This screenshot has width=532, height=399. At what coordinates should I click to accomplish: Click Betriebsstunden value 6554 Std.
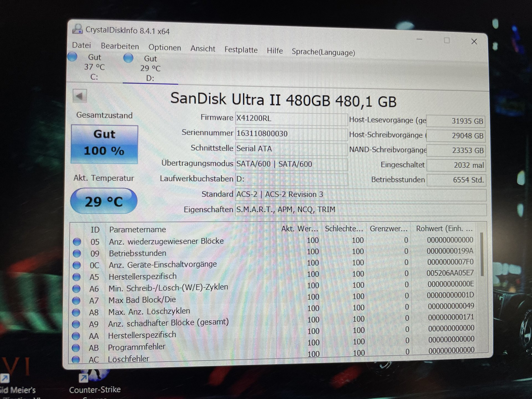pyautogui.click(x=456, y=180)
